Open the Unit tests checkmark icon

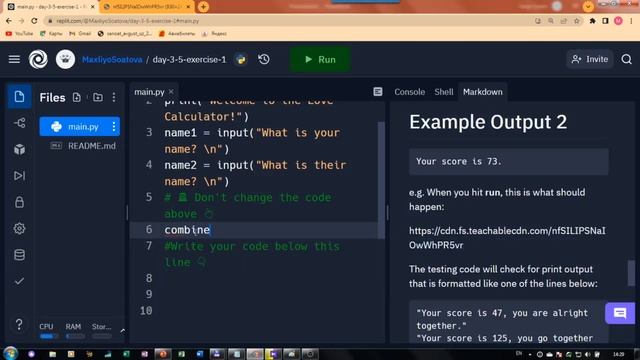pyautogui.click(x=19, y=281)
